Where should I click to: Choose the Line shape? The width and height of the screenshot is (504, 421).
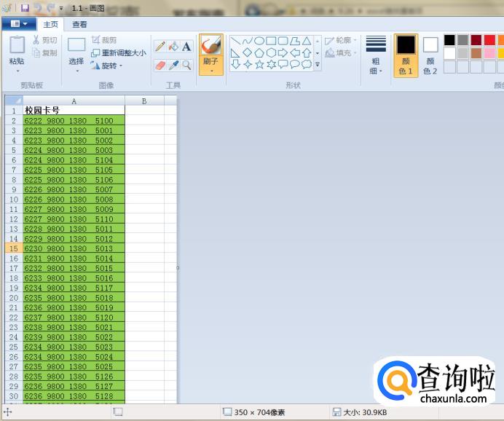click(235, 41)
